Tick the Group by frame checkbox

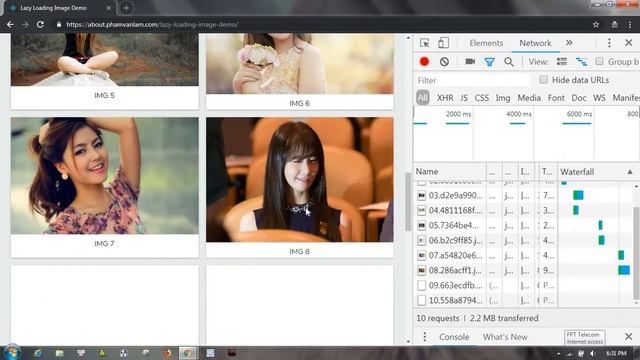pyautogui.click(x=599, y=62)
